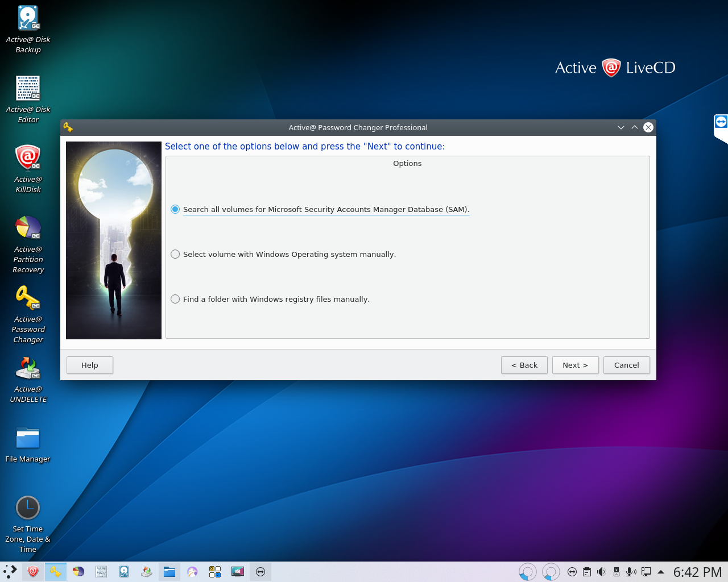Click the keyhole wizard image
Screen dimensions: 728x582
pos(114,240)
